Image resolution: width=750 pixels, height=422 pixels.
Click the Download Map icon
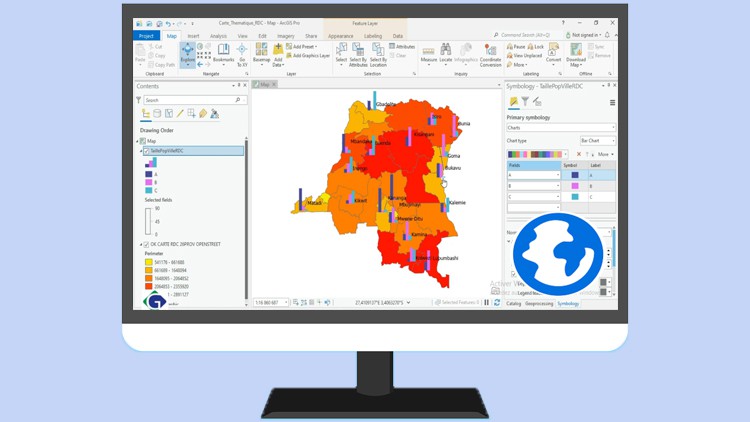576,49
